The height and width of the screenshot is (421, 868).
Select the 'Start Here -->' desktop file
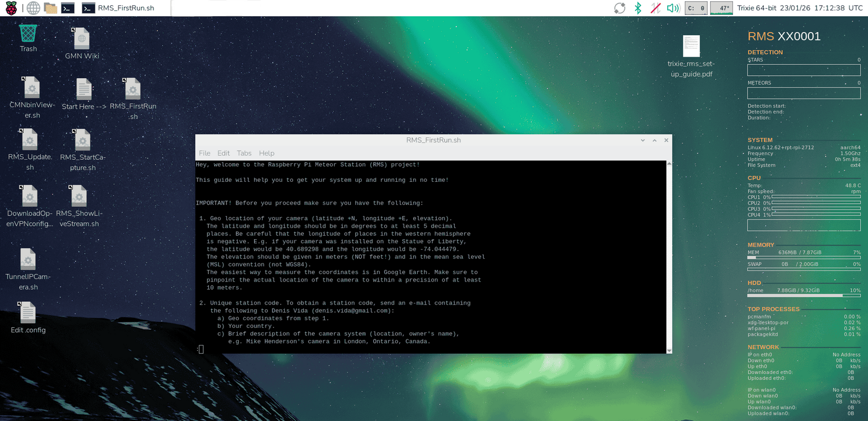coord(84,94)
